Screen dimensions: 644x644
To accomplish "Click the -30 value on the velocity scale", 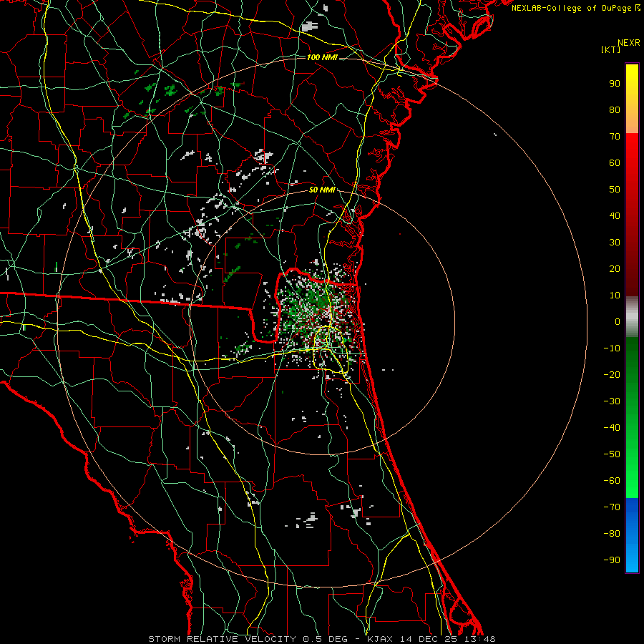I will tap(612, 401).
